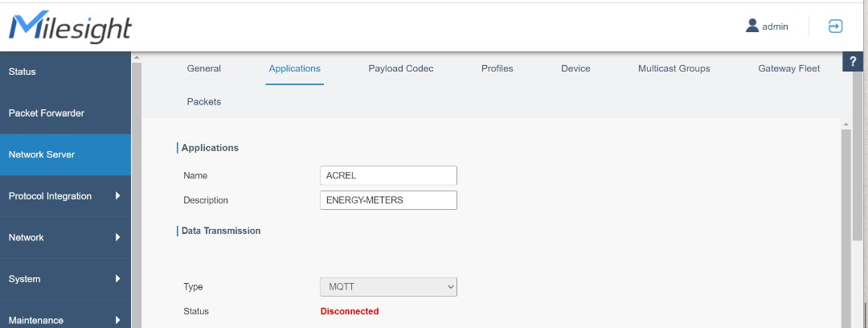Select Packet Forwarder in the sidebar
This screenshot has height=328, width=868.
[47, 113]
